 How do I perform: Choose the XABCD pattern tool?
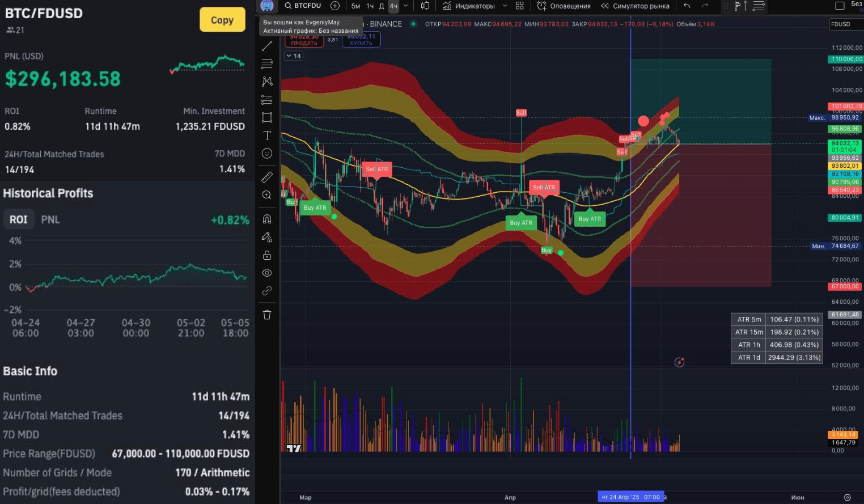pyautogui.click(x=267, y=82)
